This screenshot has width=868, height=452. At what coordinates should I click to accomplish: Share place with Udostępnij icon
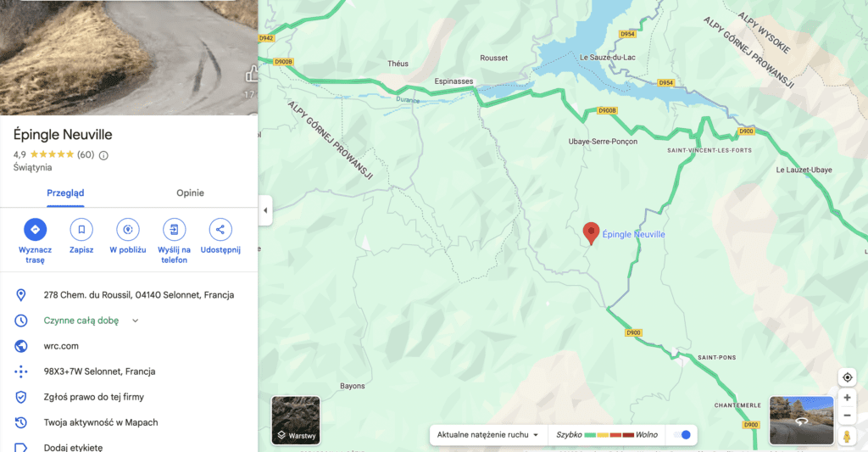220,229
